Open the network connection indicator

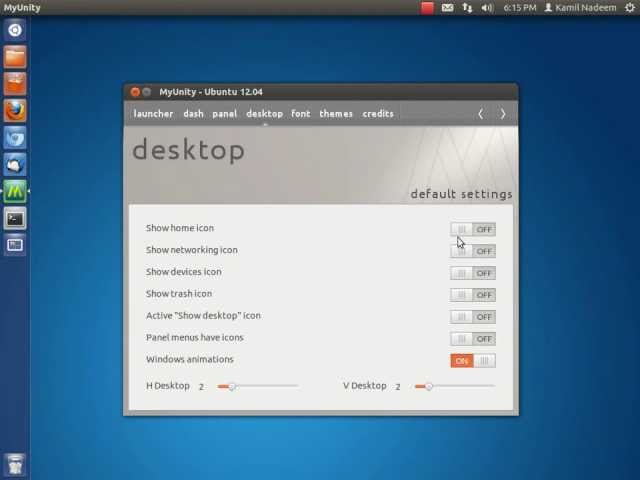467,8
